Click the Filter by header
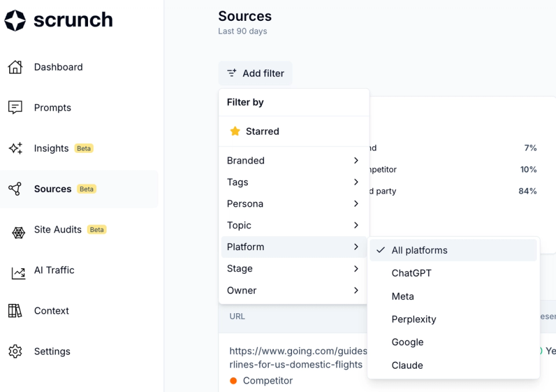This screenshot has width=556, height=392. click(x=246, y=102)
